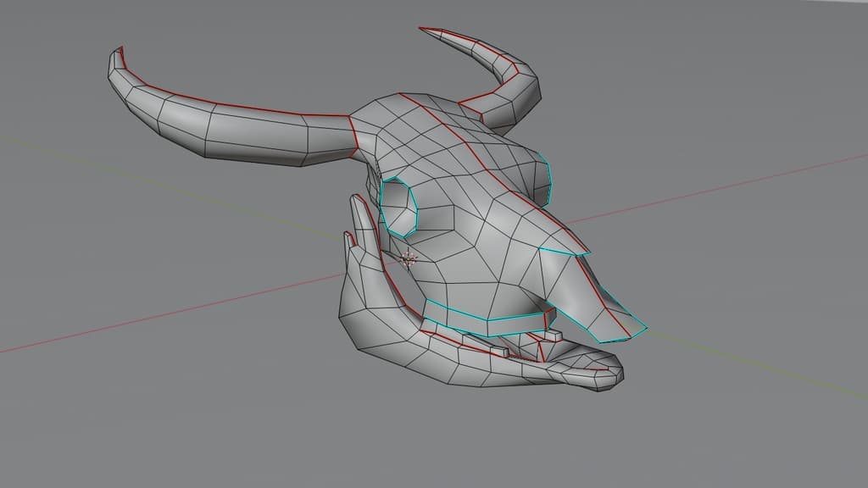The image size is (868, 488).
Task: Click the 3D cursor crosshair beside the skull
Action: (409, 258)
